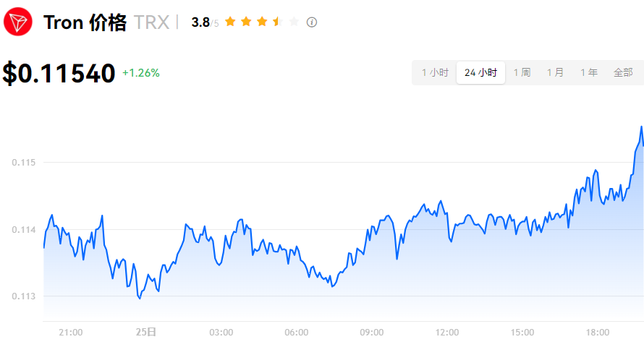
Task: Click the TRX ticker symbol
Action: coord(151,22)
